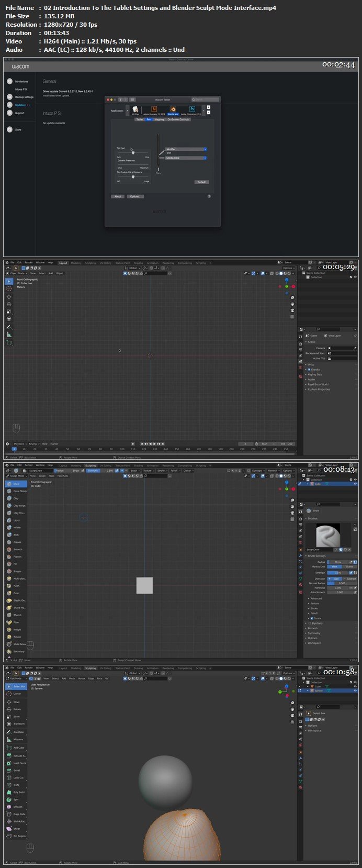362x868 pixels.
Task: Switch to the Tablet tab in Wacom Tablet
Action: tap(140, 119)
